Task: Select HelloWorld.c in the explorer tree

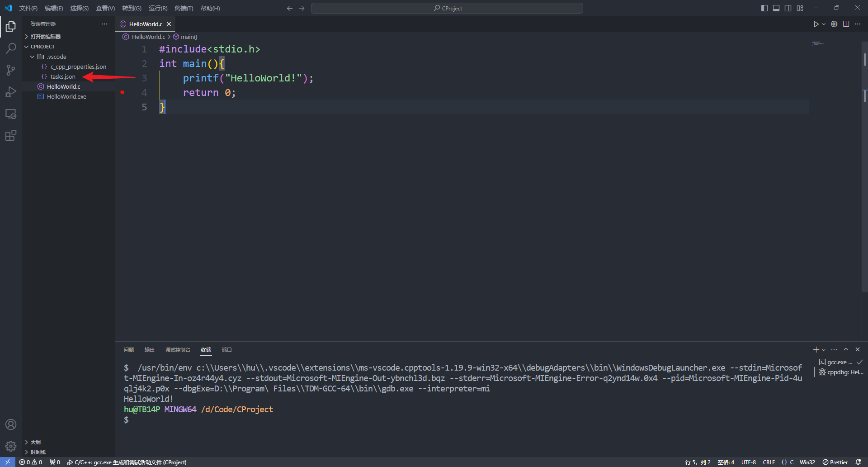Action: click(x=68, y=86)
